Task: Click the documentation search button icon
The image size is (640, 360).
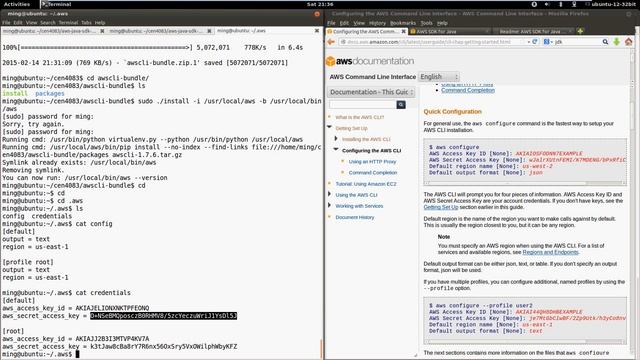Action: pyautogui.click(x=401, y=105)
